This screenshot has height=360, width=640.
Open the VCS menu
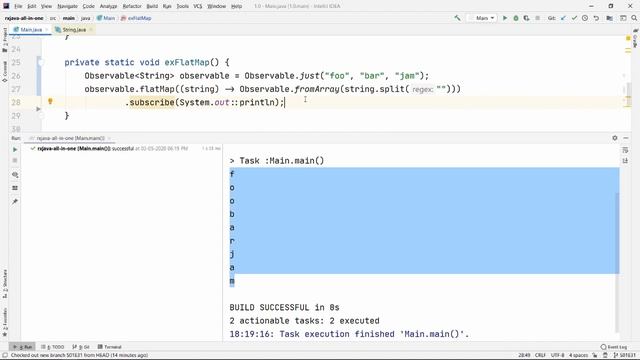tap(198, 6)
